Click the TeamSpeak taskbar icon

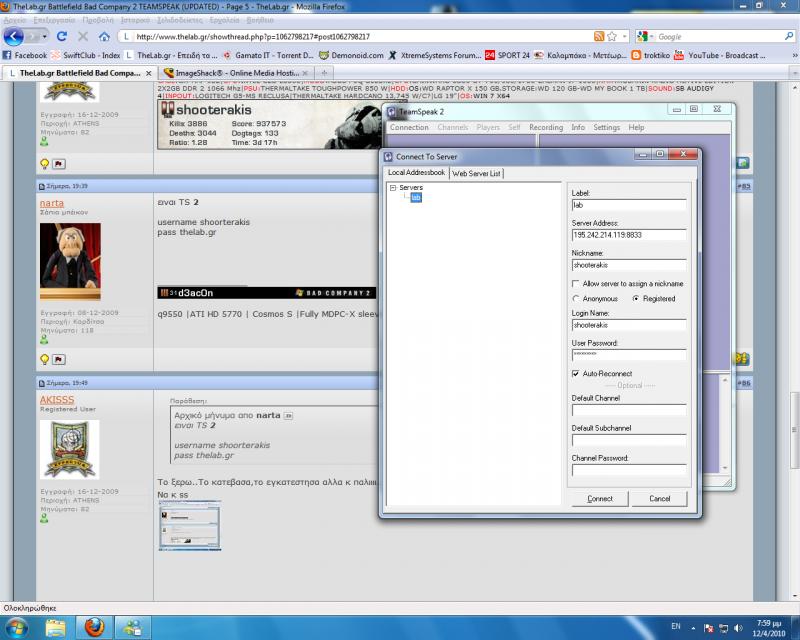(132, 628)
